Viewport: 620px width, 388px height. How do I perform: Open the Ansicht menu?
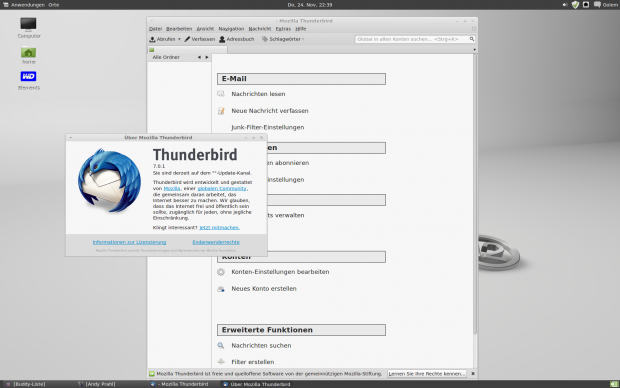pyautogui.click(x=205, y=29)
